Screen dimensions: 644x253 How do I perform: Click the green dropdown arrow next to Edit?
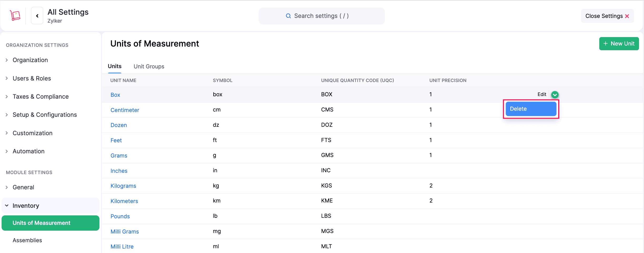pyautogui.click(x=555, y=95)
